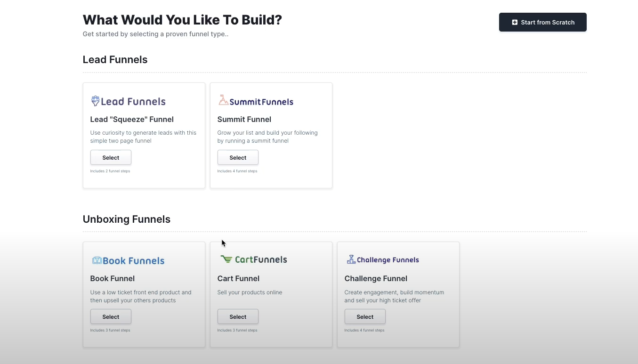Viewport: 638px width, 364px height.
Task: Click the Challenge Funnels podium logo icon
Action: click(x=350, y=259)
